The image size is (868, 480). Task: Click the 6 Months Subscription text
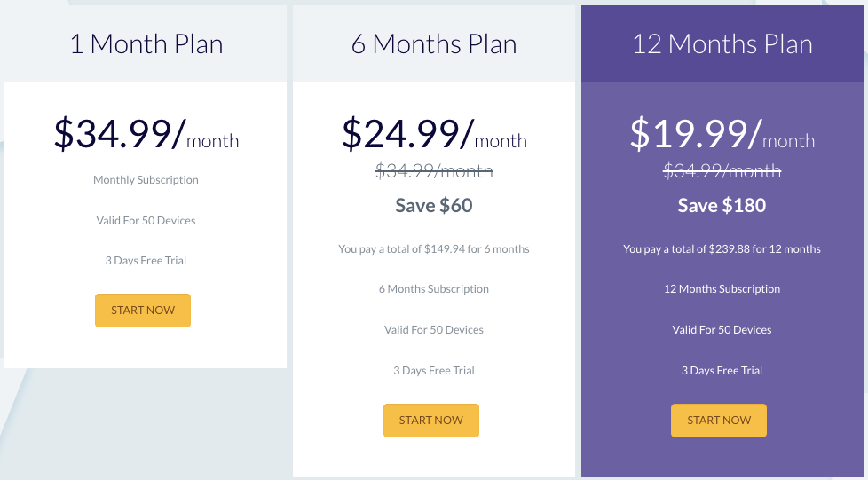coord(434,289)
